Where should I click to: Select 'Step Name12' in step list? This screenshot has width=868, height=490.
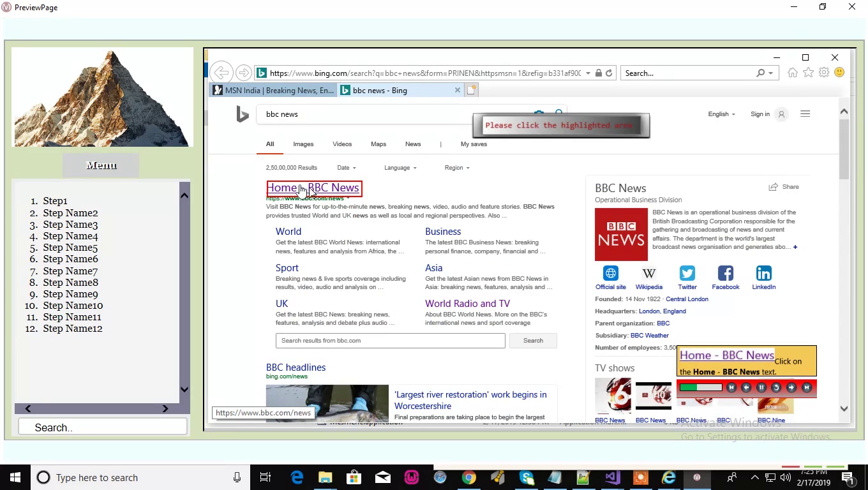[73, 329]
